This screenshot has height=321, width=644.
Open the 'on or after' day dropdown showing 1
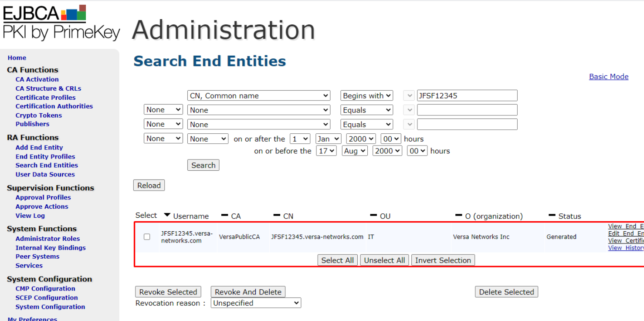pyautogui.click(x=300, y=139)
